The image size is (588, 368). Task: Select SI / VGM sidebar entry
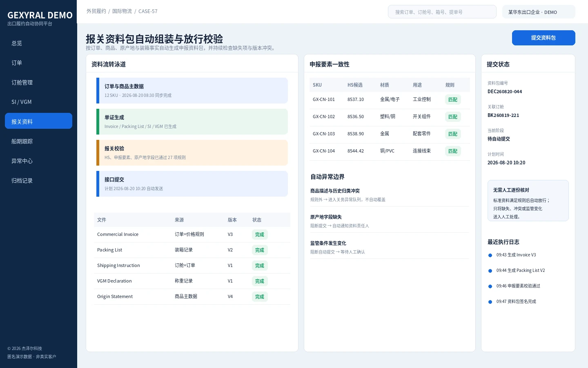click(x=38, y=102)
